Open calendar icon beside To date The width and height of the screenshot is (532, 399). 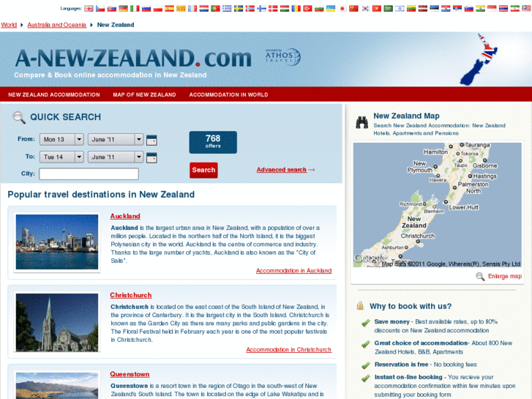(x=151, y=157)
